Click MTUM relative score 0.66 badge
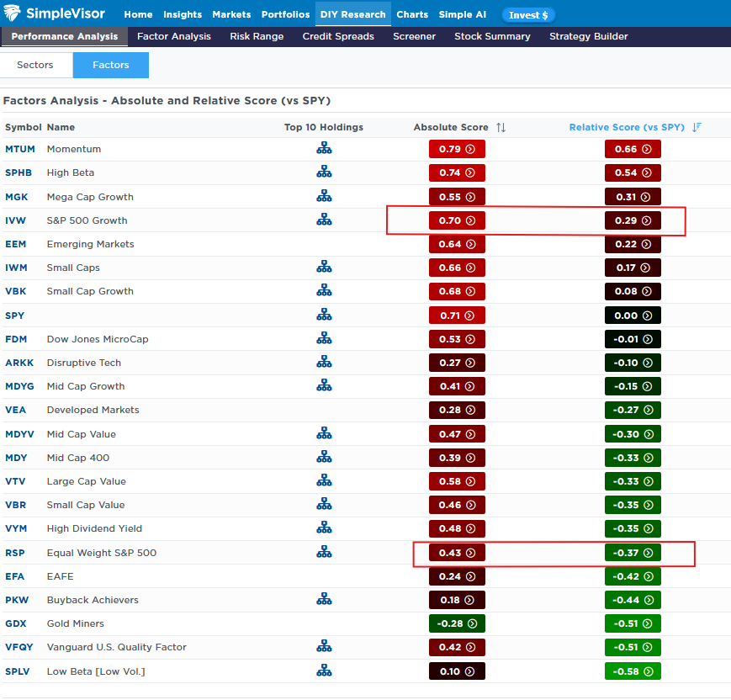This screenshot has width=731, height=700. tap(633, 149)
